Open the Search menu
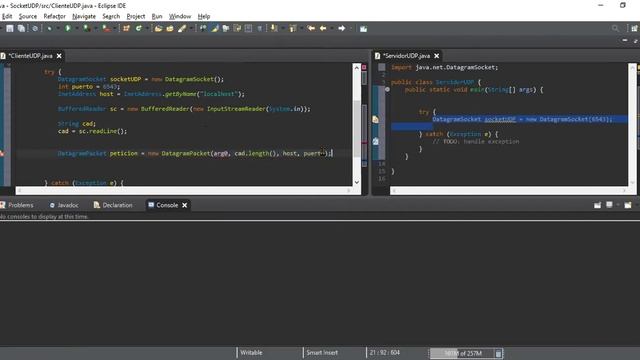The width and height of the screenshot is (640, 360). (x=111, y=16)
